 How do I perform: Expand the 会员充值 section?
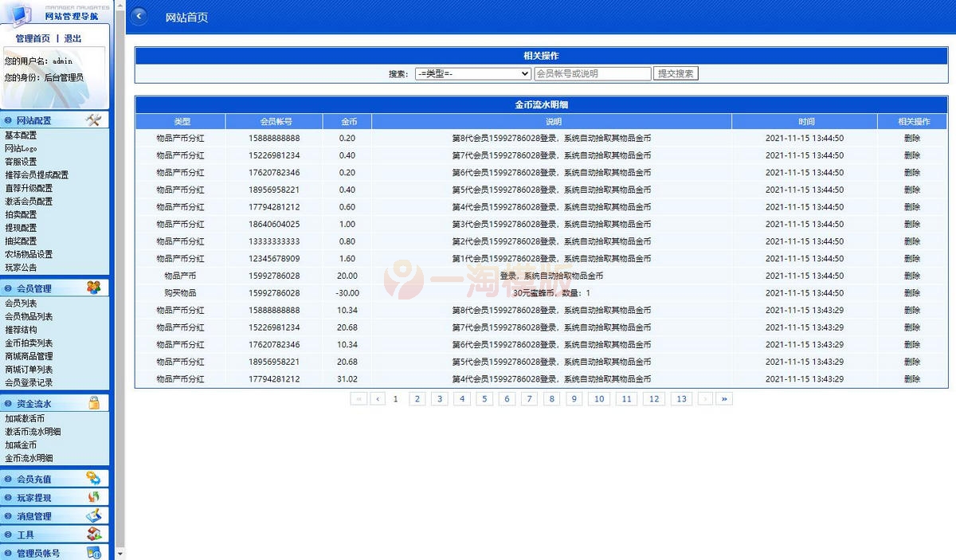point(55,479)
